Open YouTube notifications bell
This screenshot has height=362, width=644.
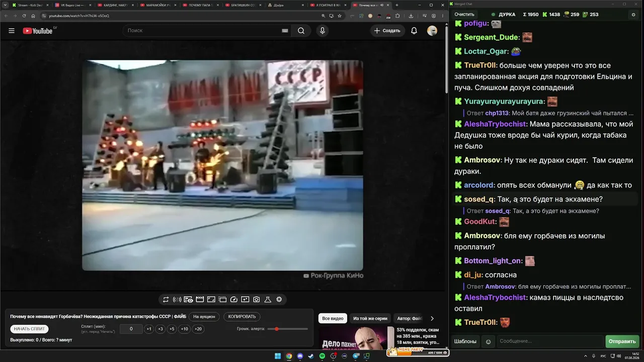tap(414, 31)
